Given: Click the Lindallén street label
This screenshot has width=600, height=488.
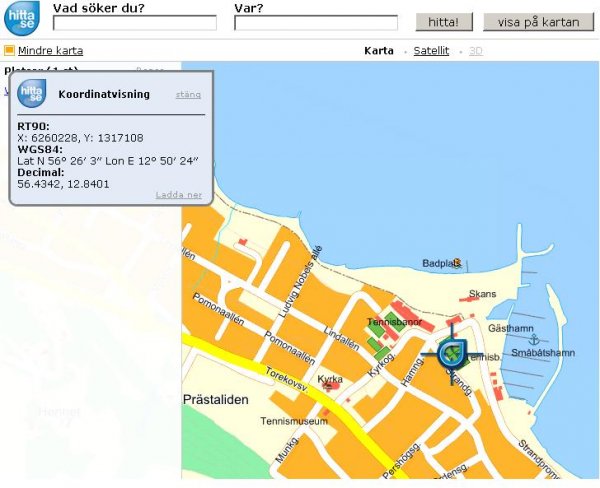Looking at the screenshot, I should click(x=341, y=338).
